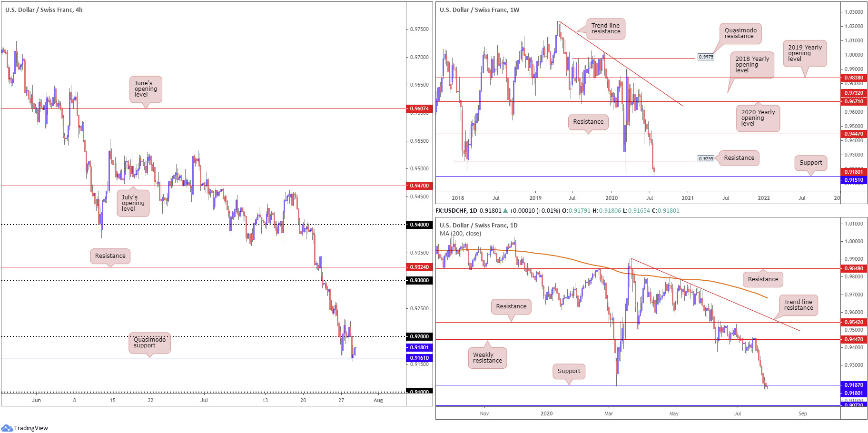Click the 2020 Yearly opening level label
The image size is (868, 433).
point(758,118)
